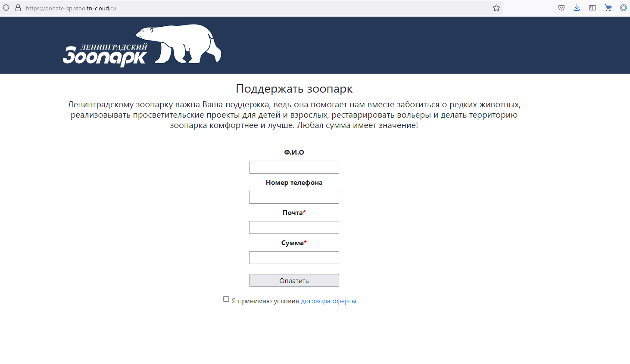Click the Номер телефона label
This screenshot has height=364, width=630.
pyautogui.click(x=294, y=183)
